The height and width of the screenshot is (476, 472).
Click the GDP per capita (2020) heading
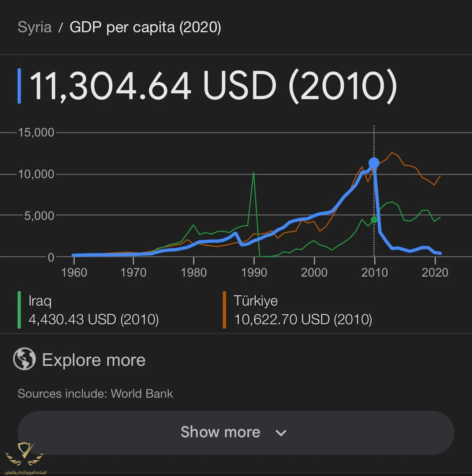(145, 27)
